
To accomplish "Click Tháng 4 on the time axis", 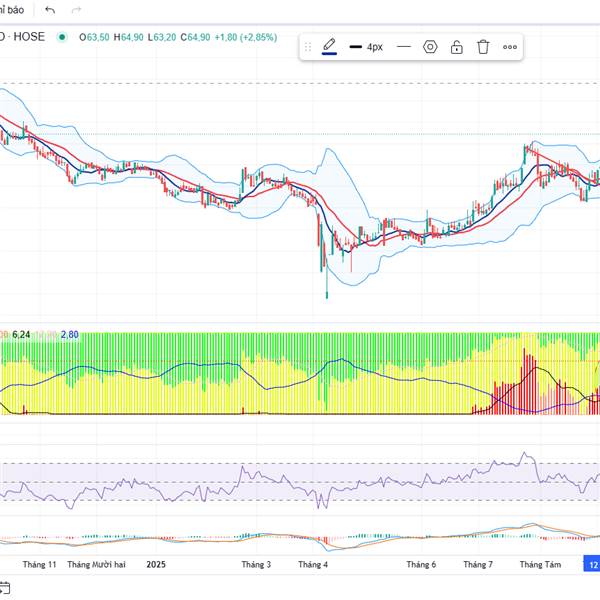I will coord(313,564).
